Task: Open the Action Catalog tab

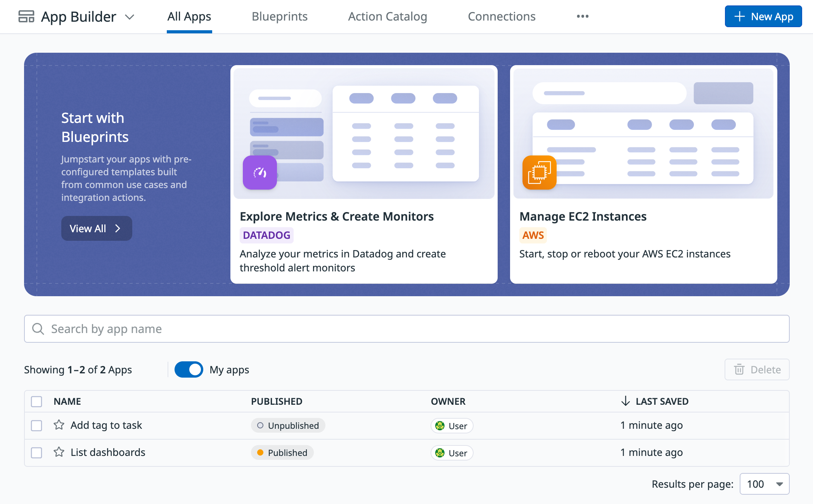Action: pyautogui.click(x=387, y=16)
